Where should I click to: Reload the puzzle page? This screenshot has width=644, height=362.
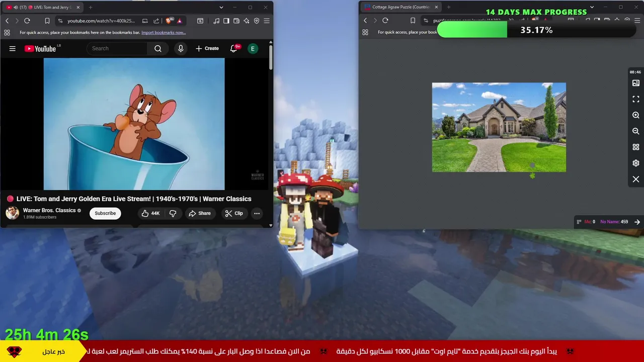[385, 21]
